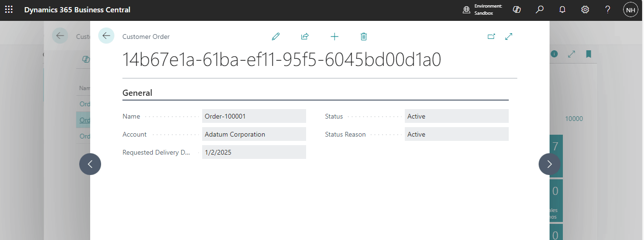
Task: Open the settings gear menu
Action: click(585, 10)
